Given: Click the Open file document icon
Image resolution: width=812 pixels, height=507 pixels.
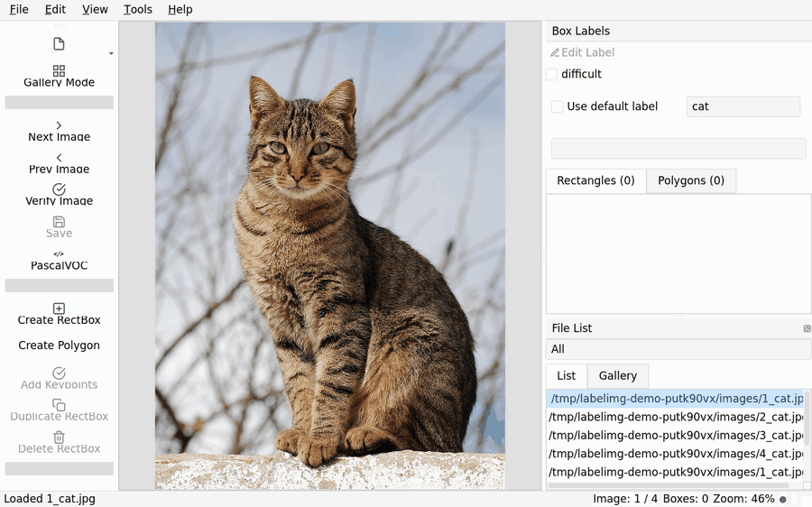Looking at the screenshot, I should (x=59, y=44).
